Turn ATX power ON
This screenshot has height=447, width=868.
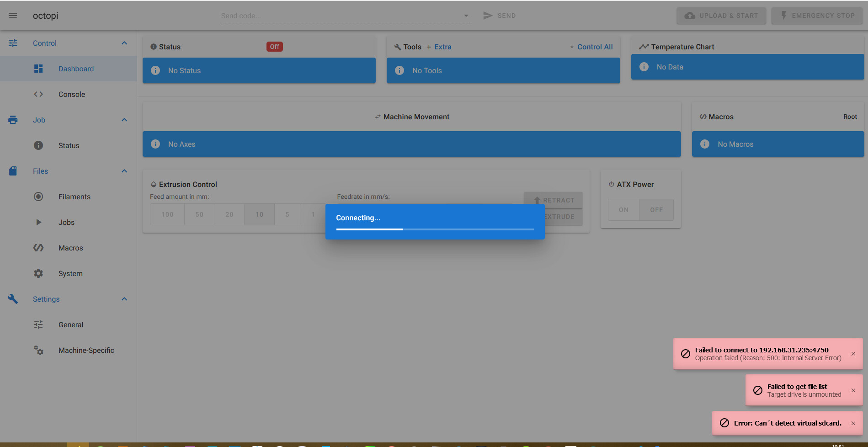pyautogui.click(x=623, y=210)
